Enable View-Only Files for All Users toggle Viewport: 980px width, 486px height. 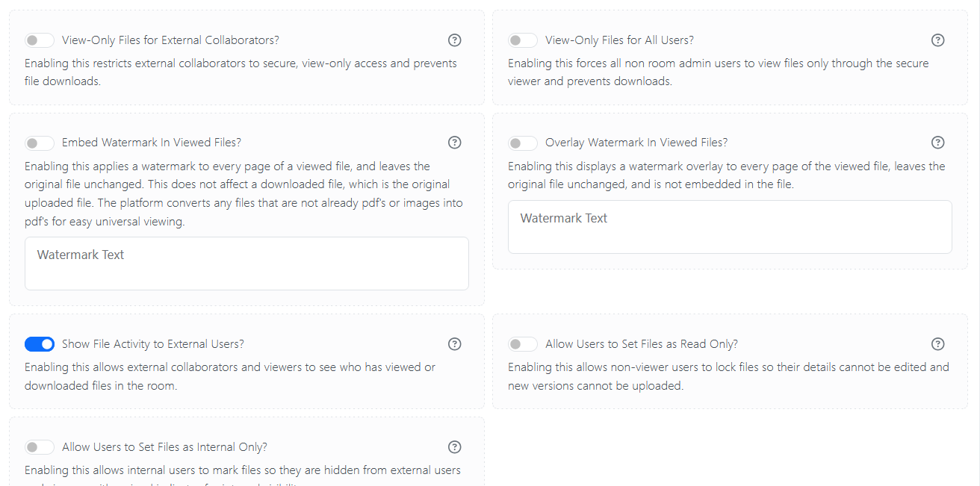523,40
